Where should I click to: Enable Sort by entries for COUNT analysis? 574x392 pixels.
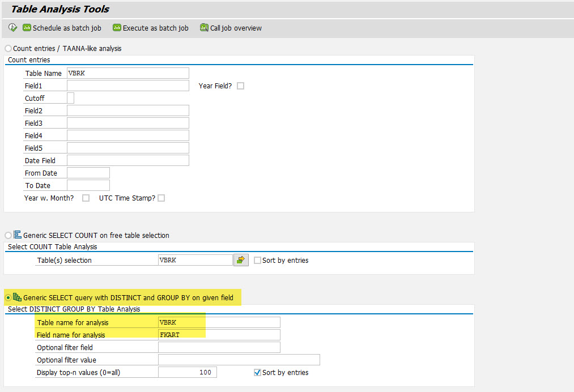(258, 260)
